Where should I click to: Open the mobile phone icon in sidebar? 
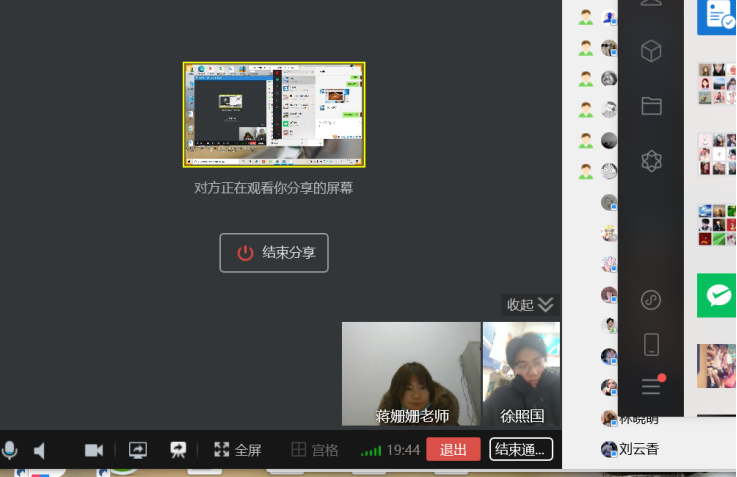coord(651,344)
